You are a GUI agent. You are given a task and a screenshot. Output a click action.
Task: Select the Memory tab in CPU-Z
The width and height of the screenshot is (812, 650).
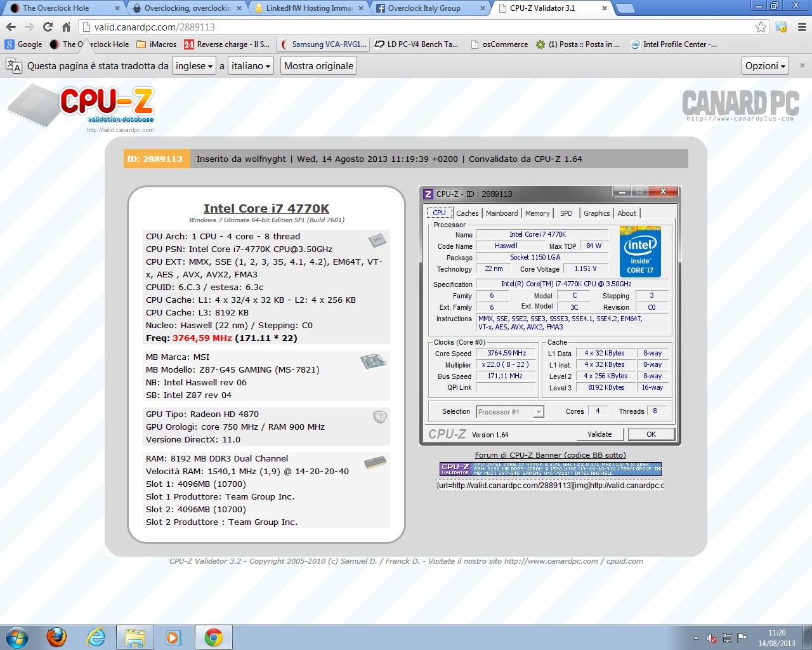click(537, 213)
